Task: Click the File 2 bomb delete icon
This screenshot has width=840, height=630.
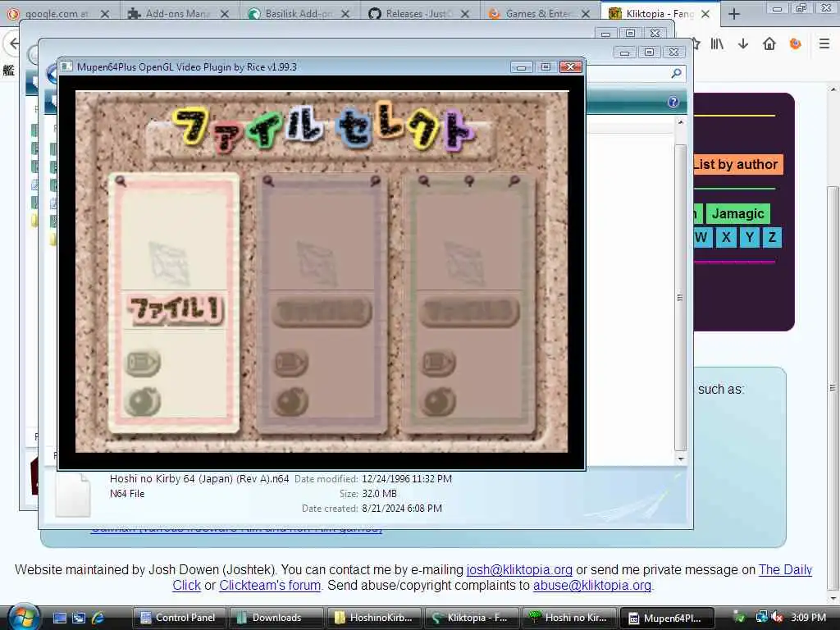Action: 291,402
